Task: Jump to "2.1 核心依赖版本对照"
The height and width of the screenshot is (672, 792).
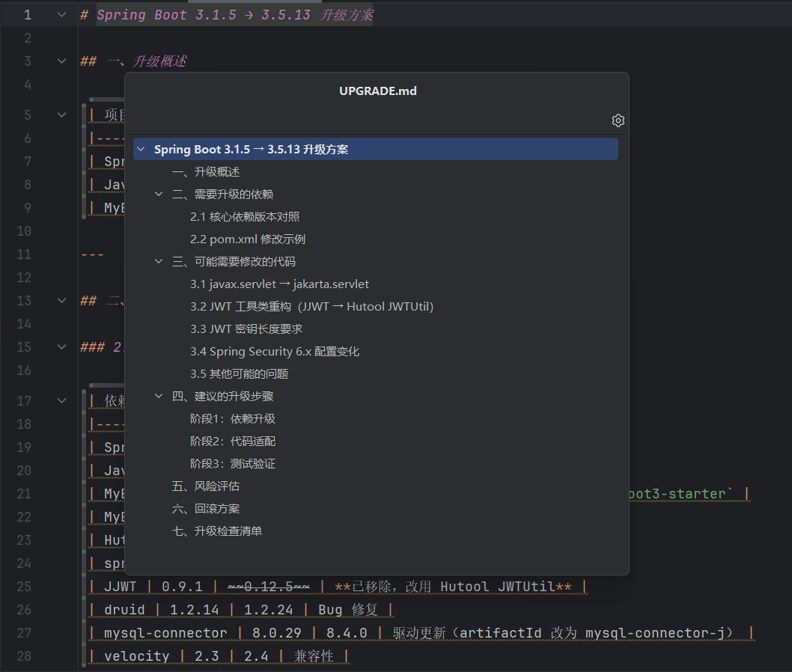Action: [246, 216]
